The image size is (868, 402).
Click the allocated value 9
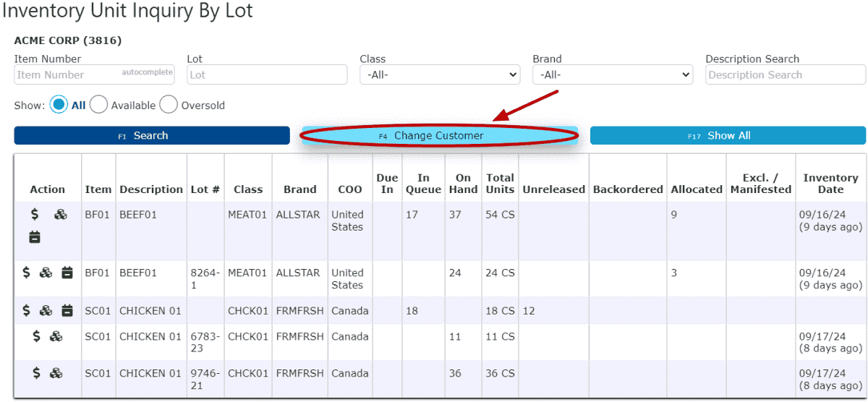pyautogui.click(x=674, y=215)
